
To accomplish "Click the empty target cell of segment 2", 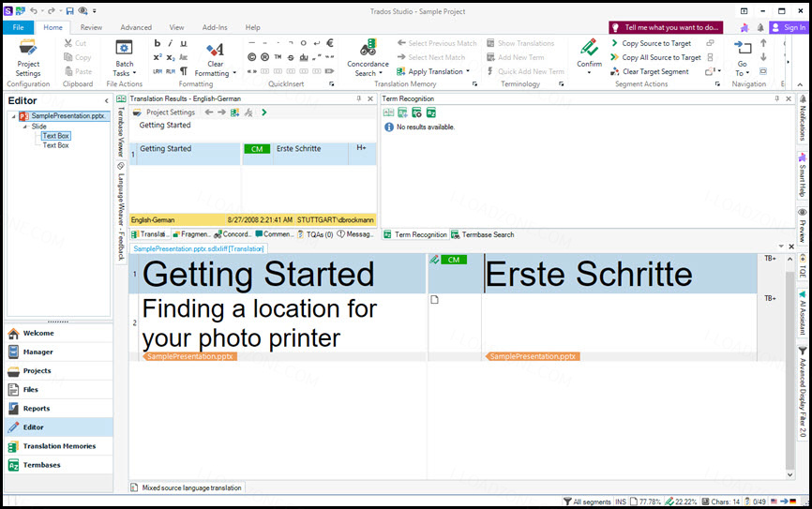I will [x=619, y=323].
